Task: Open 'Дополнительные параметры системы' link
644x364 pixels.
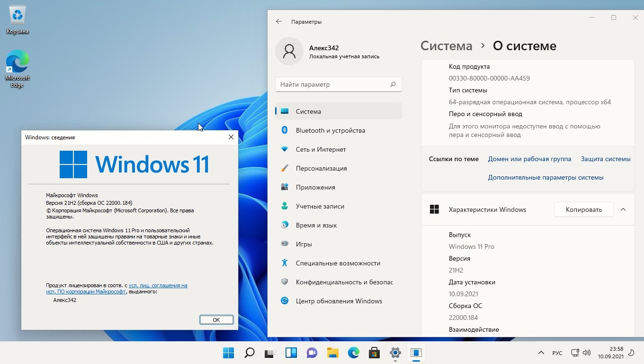Action: 546,178
